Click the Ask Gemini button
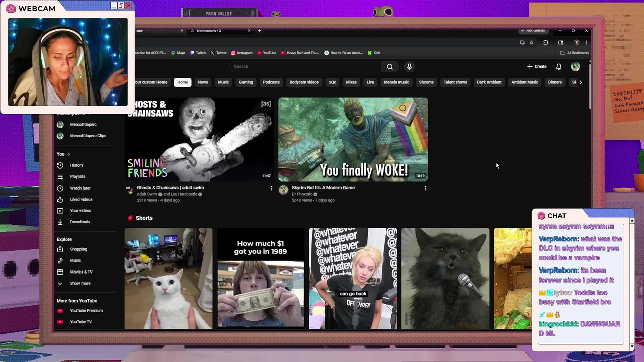 (x=533, y=31)
